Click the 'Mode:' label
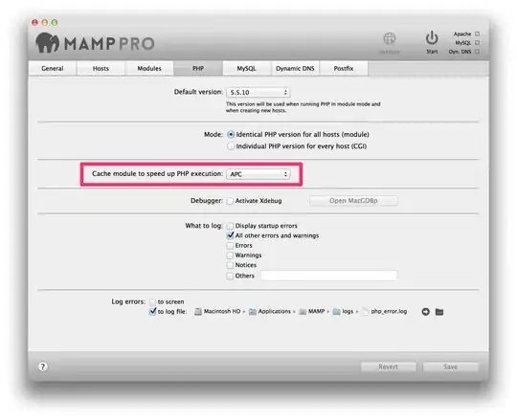517x420 pixels. coord(214,134)
